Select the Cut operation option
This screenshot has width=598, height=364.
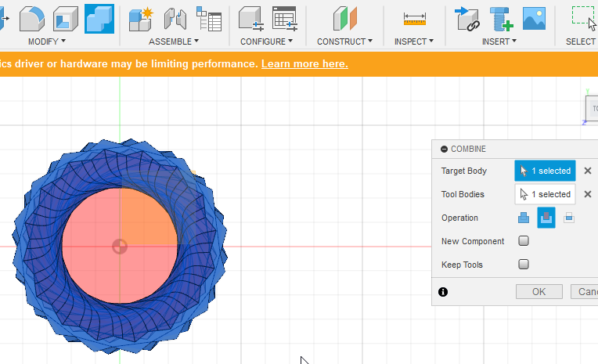click(x=546, y=218)
